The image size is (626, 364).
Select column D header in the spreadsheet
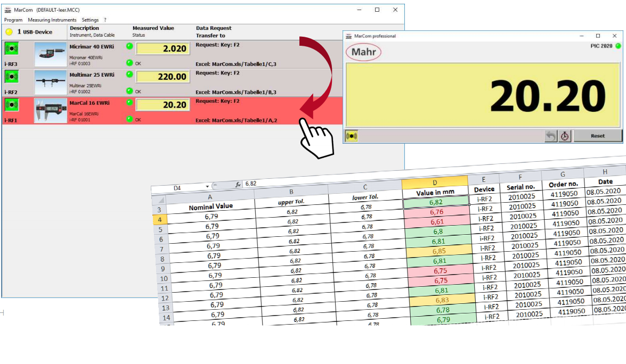pos(434,182)
